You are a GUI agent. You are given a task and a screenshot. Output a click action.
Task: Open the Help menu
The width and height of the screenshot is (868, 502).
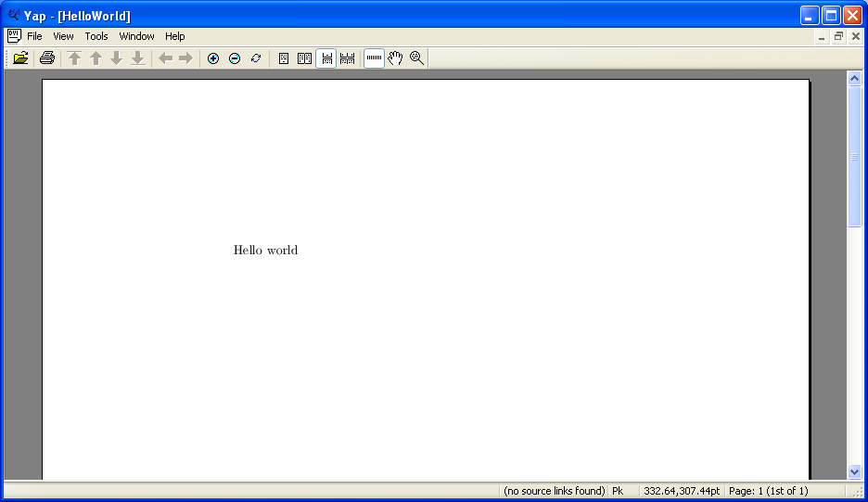click(175, 36)
